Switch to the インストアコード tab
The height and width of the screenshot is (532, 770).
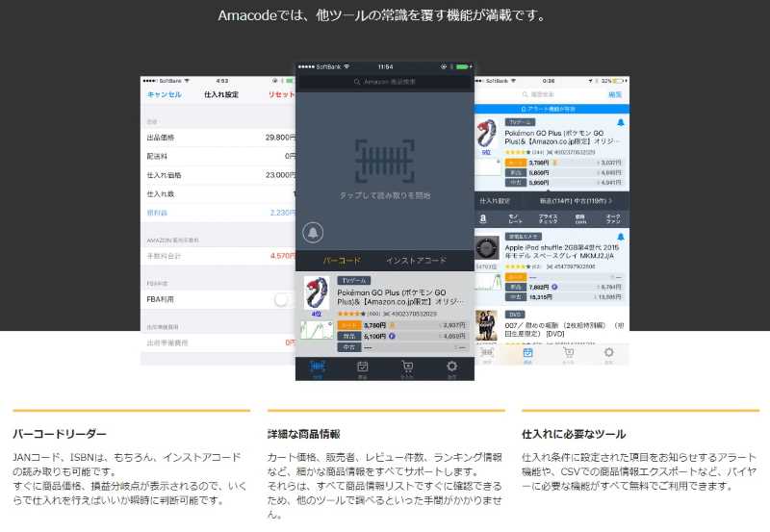coord(417,261)
